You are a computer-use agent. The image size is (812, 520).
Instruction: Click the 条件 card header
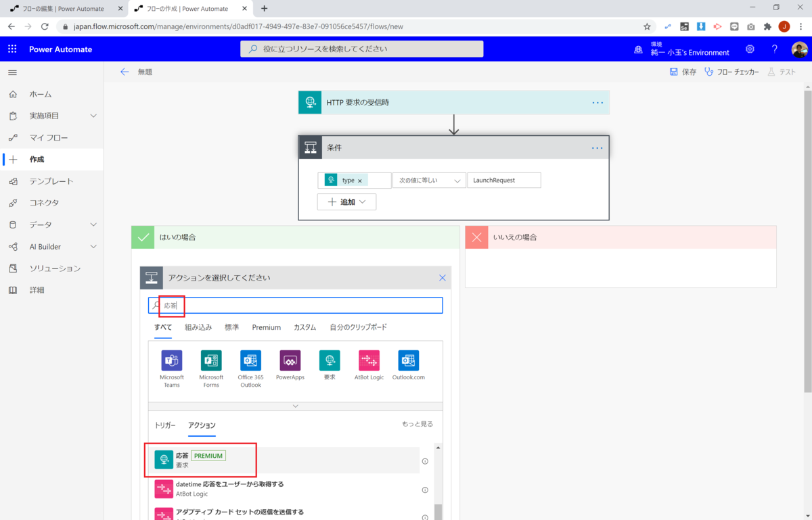[454, 147]
